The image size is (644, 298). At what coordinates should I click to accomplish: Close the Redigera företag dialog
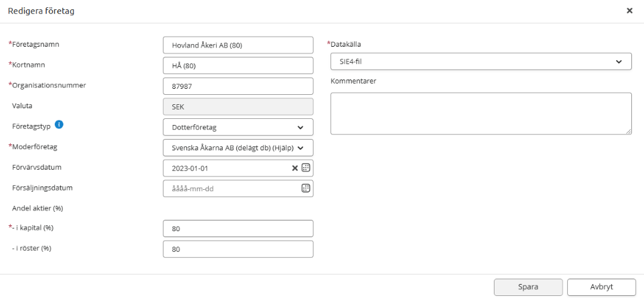tap(629, 11)
